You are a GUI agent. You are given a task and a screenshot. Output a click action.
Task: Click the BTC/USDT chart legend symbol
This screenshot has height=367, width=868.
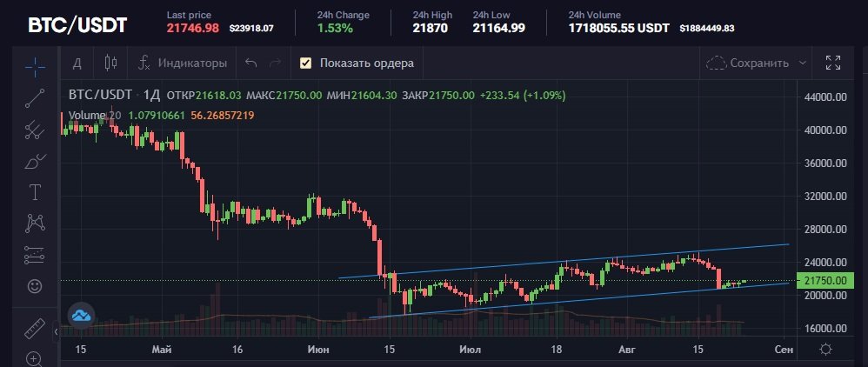pyautogui.click(x=100, y=95)
